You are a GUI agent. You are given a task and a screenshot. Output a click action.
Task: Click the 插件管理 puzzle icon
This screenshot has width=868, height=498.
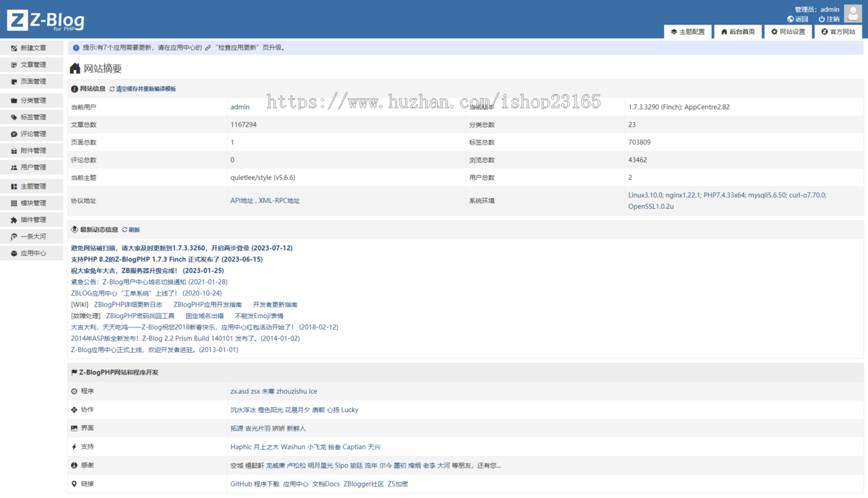(x=14, y=220)
